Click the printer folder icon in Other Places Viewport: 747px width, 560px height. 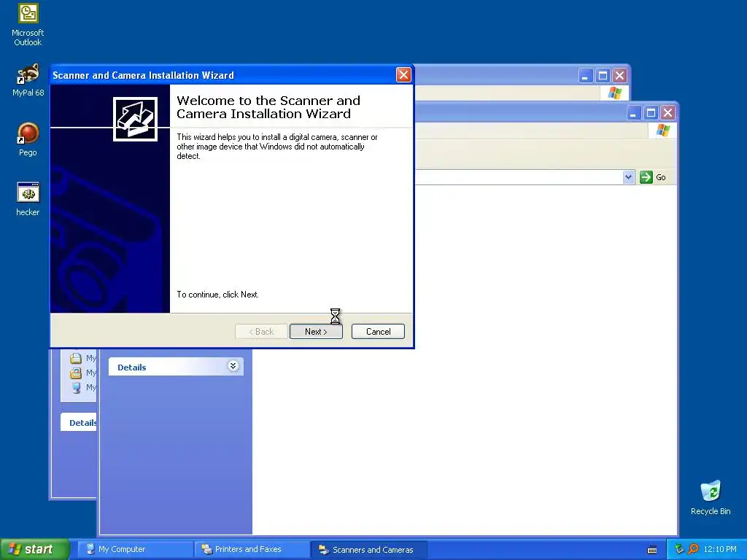pos(76,373)
